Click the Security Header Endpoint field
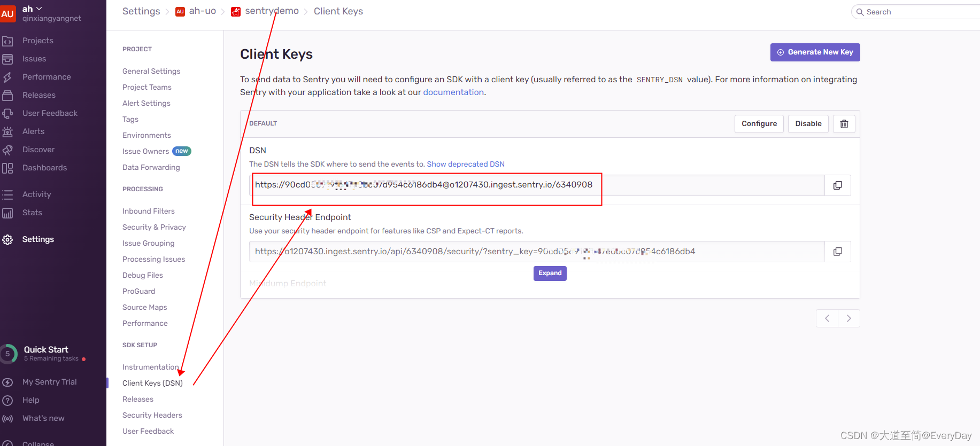The height and width of the screenshot is (446, 980). pyautogui.click(x=537, y=252)
